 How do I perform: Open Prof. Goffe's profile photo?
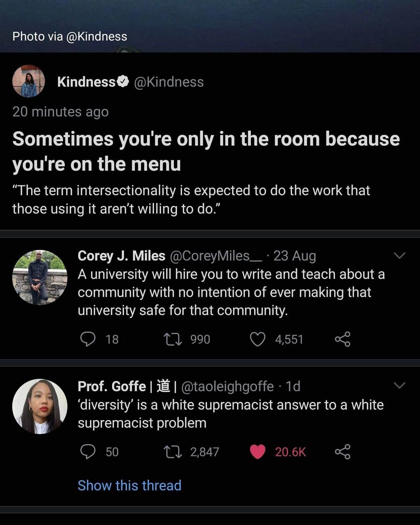(x=40, y=406)
